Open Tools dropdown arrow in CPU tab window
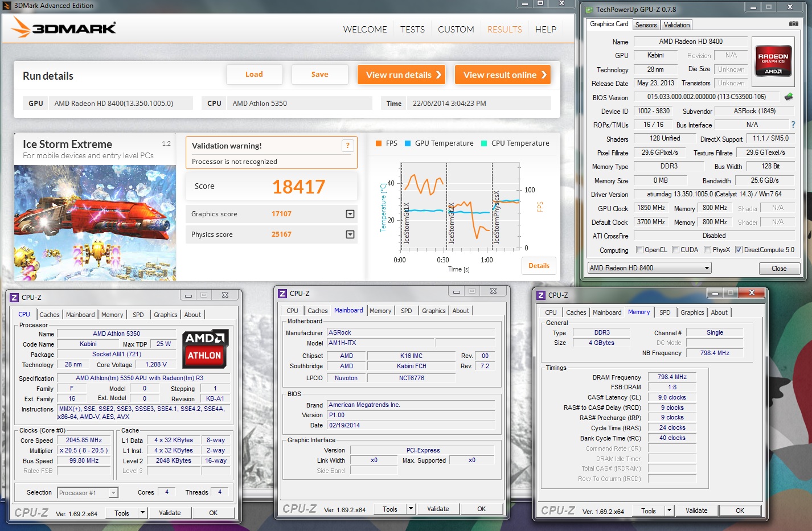 142,513
